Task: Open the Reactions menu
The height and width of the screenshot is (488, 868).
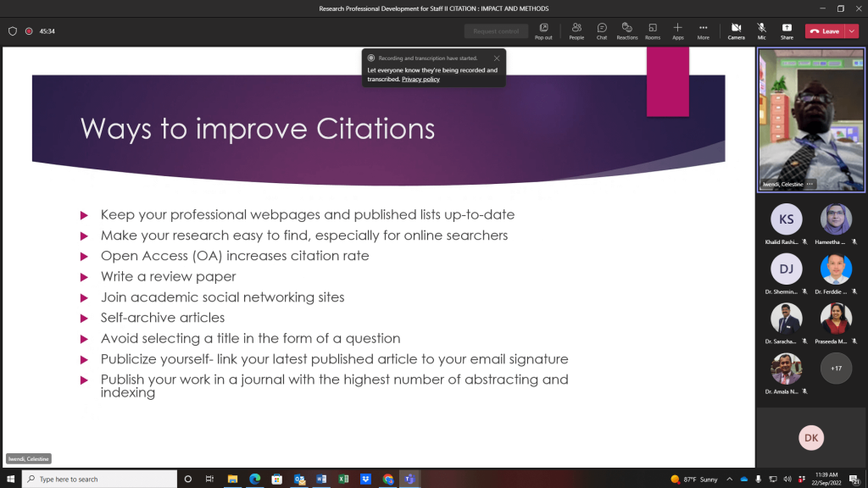Action: (627, 30)
